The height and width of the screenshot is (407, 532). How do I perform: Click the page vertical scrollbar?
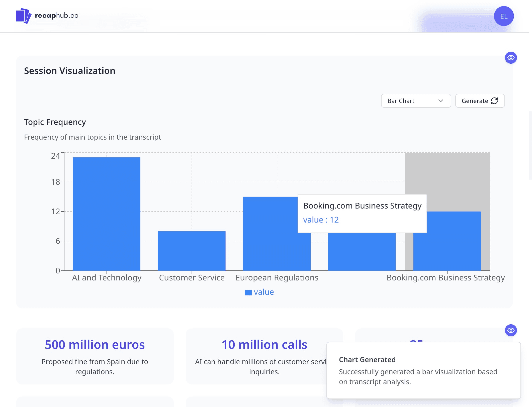[530, 145]
